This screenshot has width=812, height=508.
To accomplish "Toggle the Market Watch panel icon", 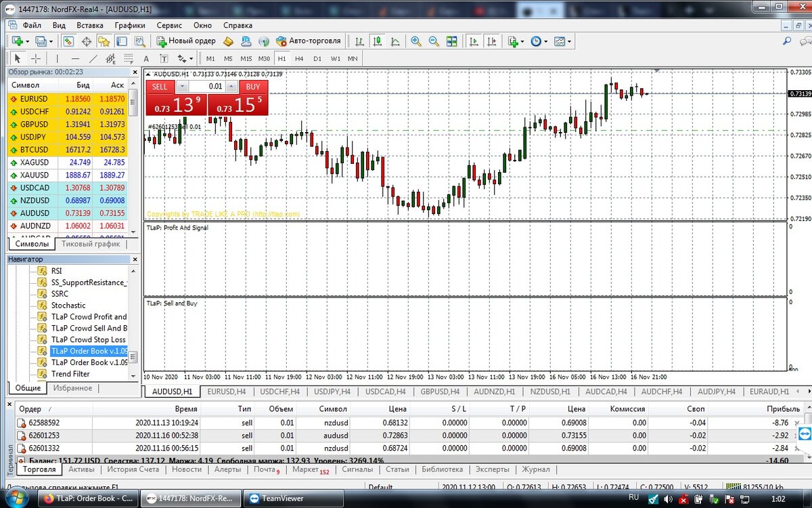I will point(69,41).
